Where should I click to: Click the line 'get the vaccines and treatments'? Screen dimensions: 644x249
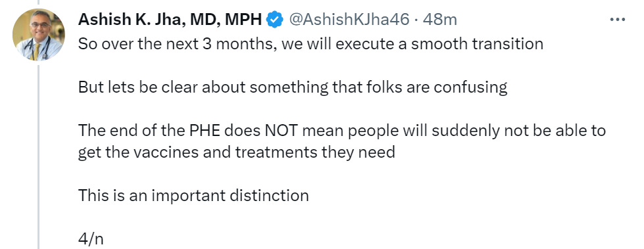coord(236,152)
